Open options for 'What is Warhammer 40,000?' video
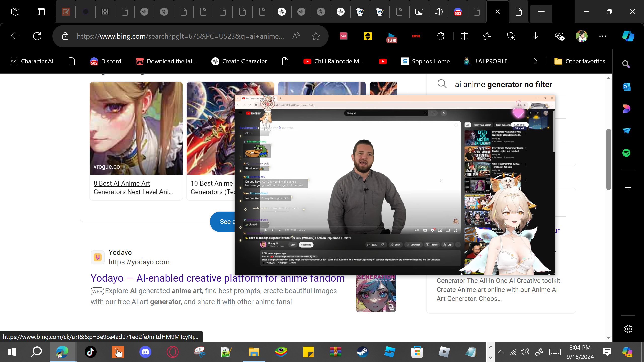Image resolution: width=644 pixels, height=362 pixels. [526, 164]
